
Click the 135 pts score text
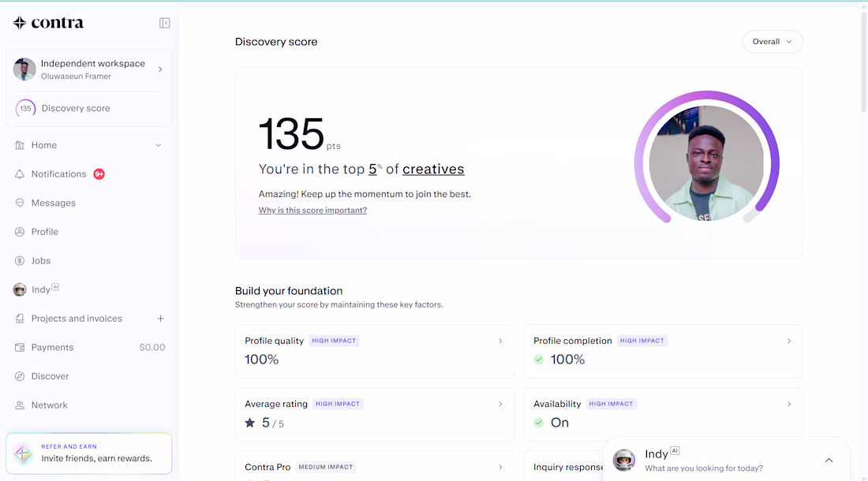click(300, 134)
